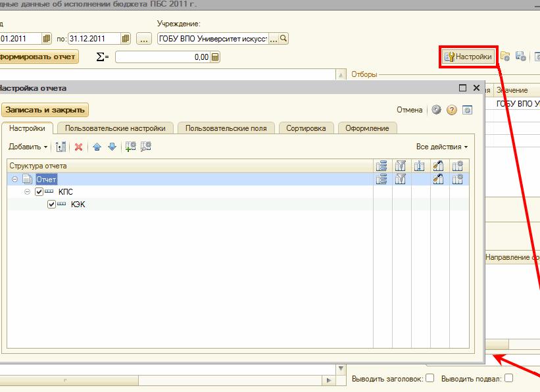Click settings icon with green plus

pyautogui.click(x=130, y=147)
